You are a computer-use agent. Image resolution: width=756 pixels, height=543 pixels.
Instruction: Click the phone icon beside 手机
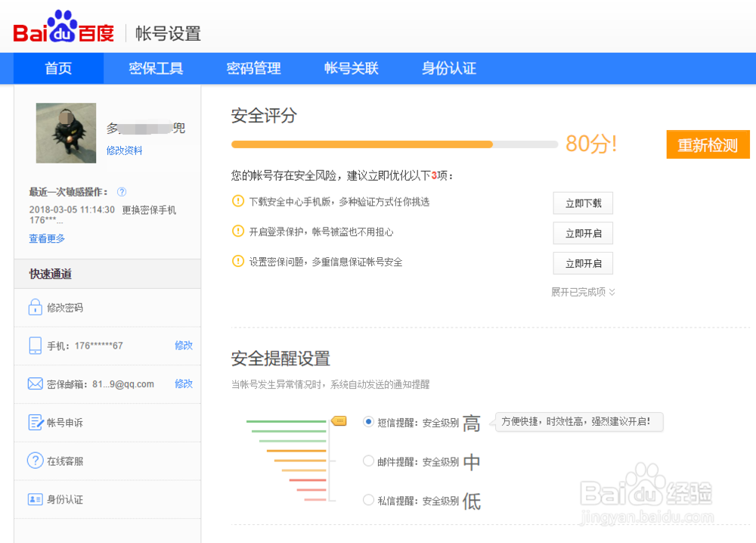tap(35, 346)
